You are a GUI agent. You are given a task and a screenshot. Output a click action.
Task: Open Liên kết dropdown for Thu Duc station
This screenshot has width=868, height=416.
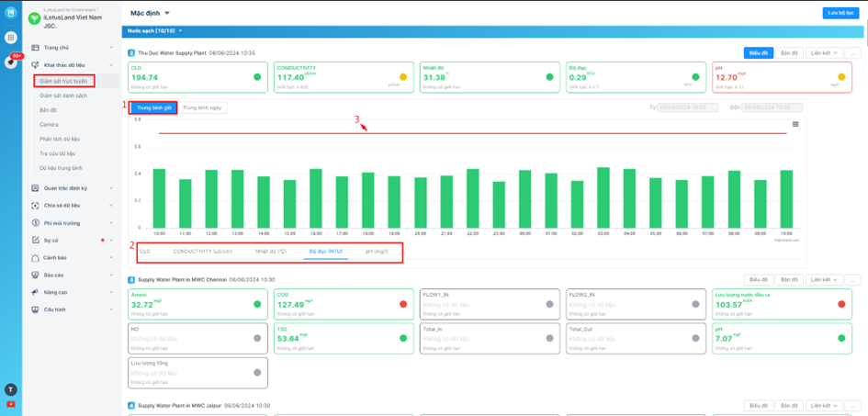tap(824, 53)
